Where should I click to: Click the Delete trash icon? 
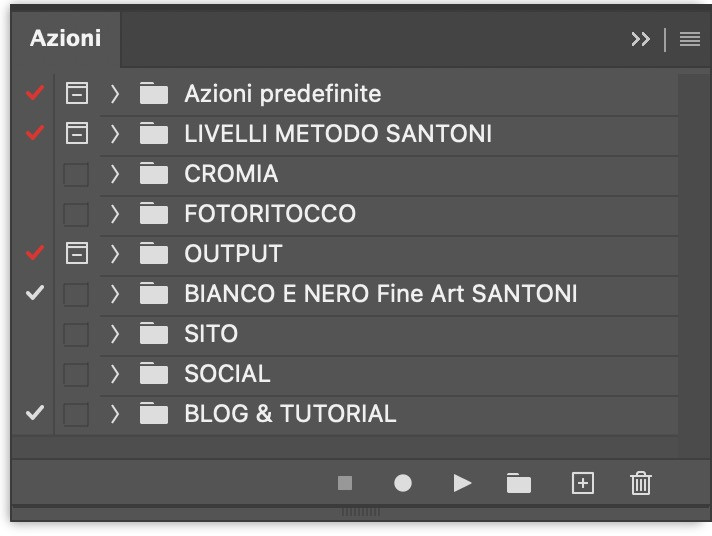click(641, 483)
